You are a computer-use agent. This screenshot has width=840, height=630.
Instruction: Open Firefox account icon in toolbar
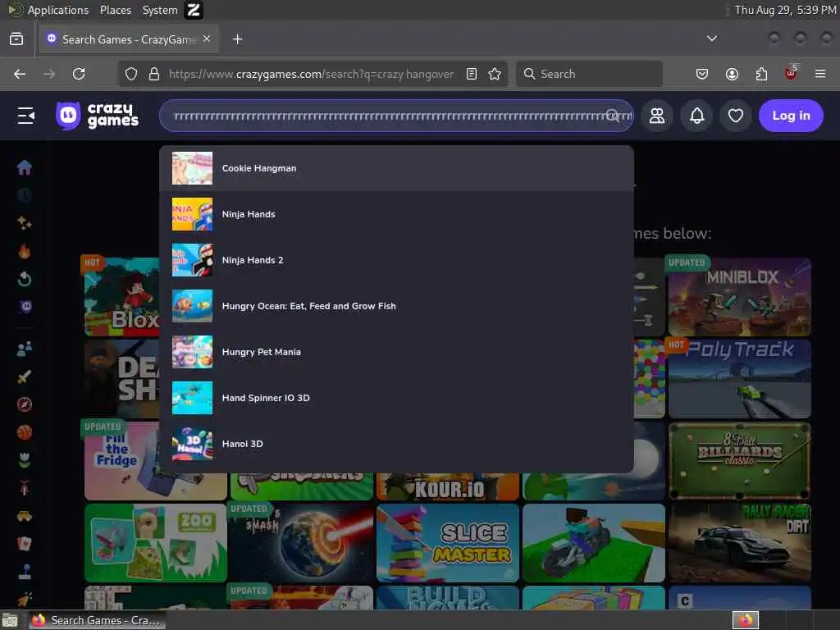coord(732,74)
